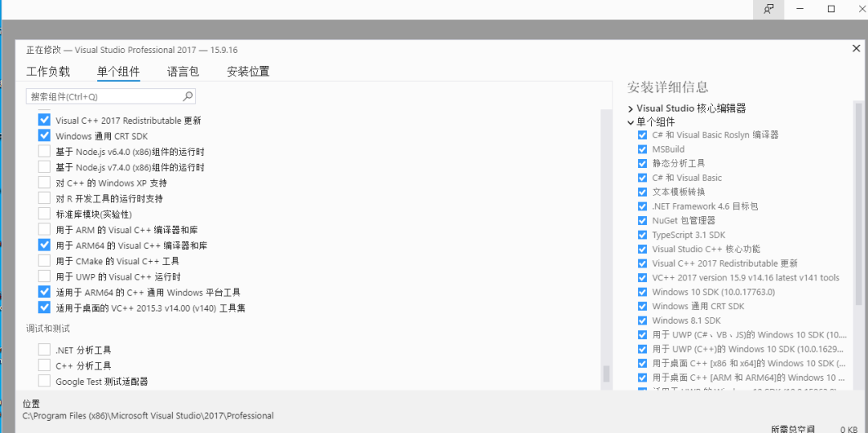Expand Visual Studio 核心编辑器 in details panel
This screenshot has height=433, width=868.
tap(631, 109)
